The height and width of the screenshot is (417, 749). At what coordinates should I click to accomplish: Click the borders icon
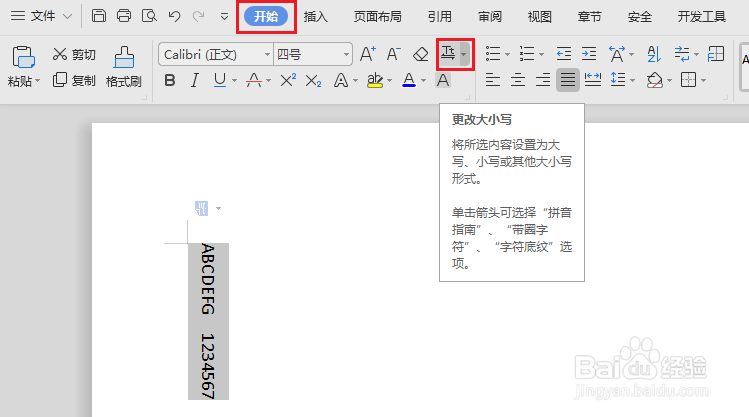click(x=688, y=80)
